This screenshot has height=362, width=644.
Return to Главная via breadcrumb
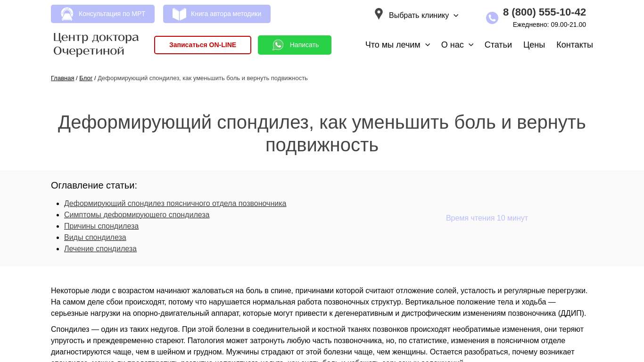coord(62,78)
